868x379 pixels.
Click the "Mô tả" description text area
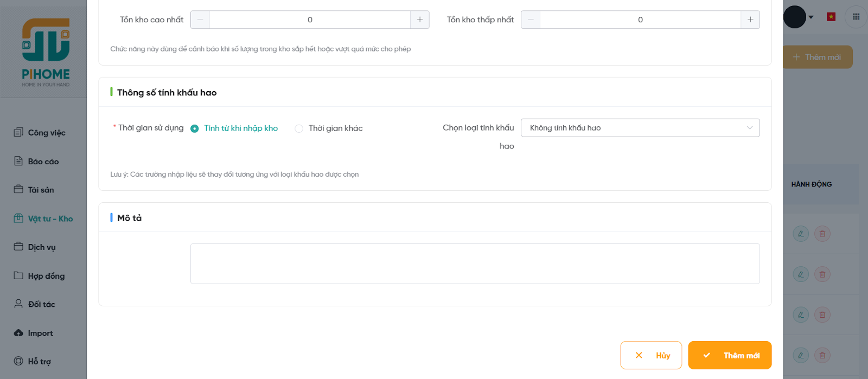click(x=475, y=264)
